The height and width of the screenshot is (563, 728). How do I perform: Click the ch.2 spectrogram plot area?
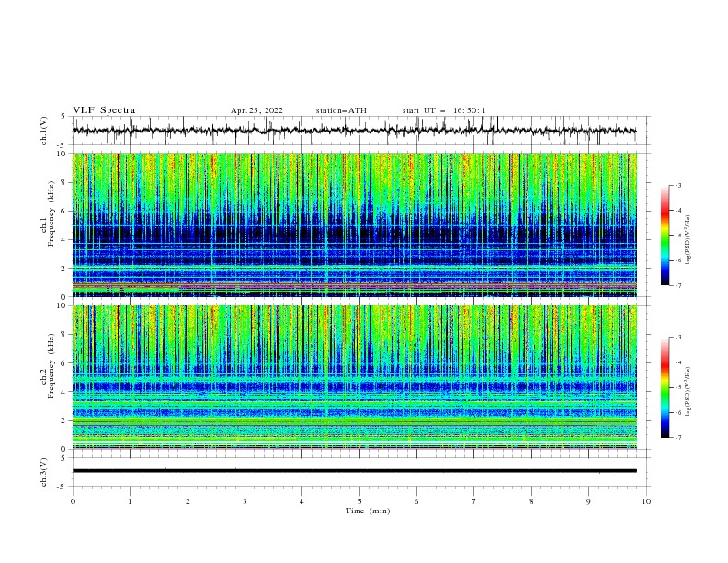[x=354, y=377]
